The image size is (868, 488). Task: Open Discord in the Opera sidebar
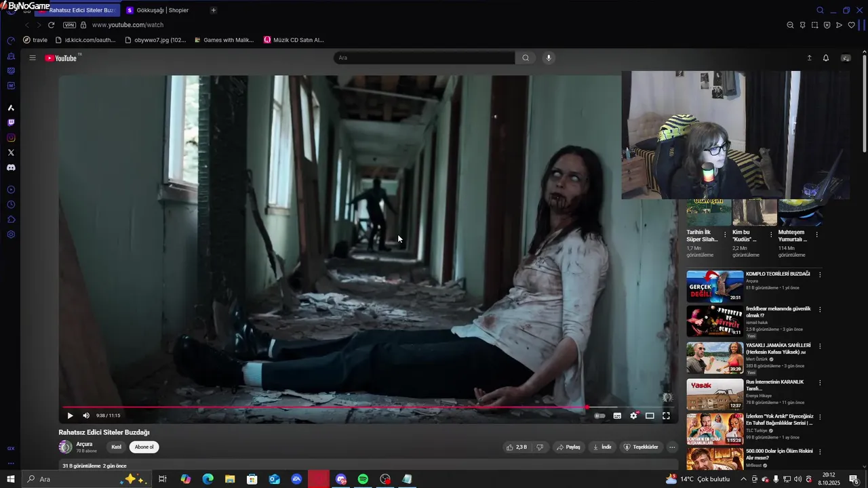[11, 167]
